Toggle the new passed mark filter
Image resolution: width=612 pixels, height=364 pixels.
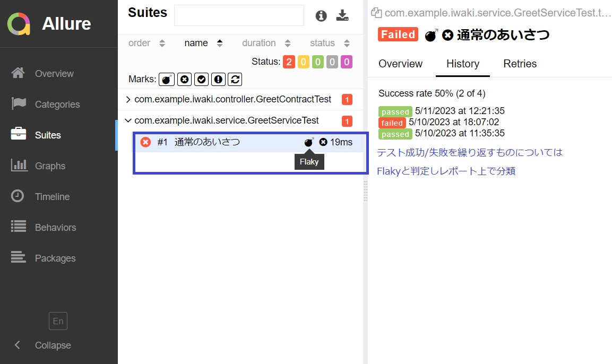coord(201,80)
